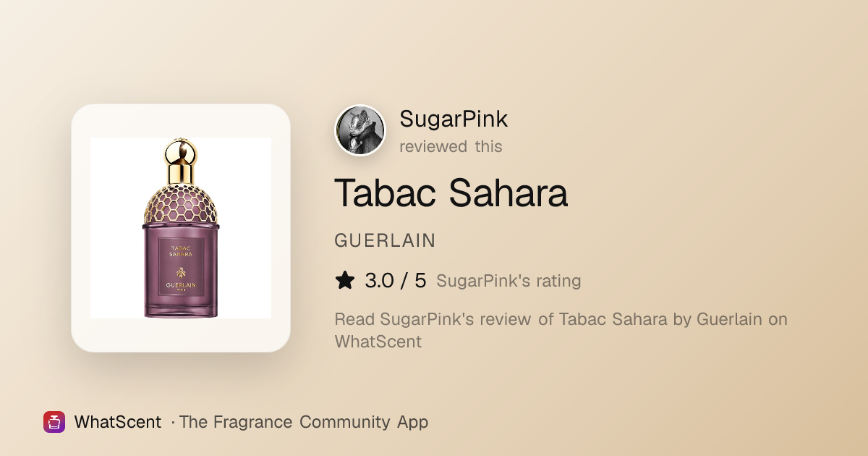Click the 'reviewed this' text
Image resolution: width=868 pixels, height=456 pixels.
(x=451, y=146)
